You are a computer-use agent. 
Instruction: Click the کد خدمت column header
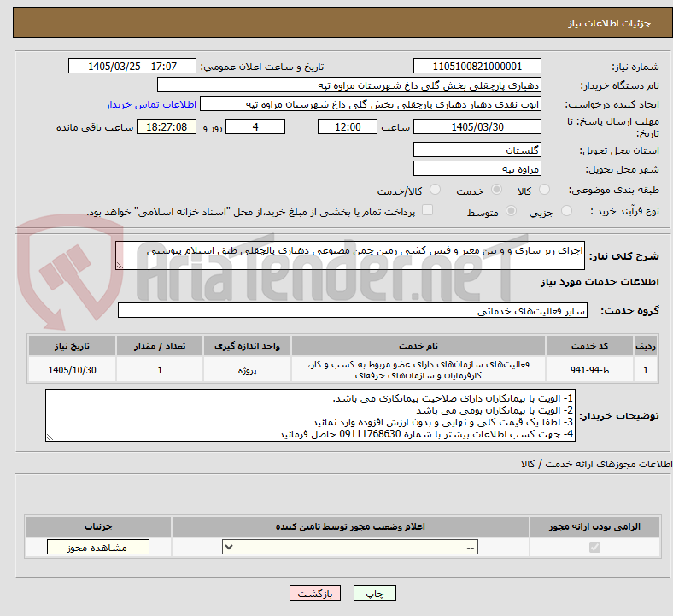pyautogui.click(x=590, y=346)
